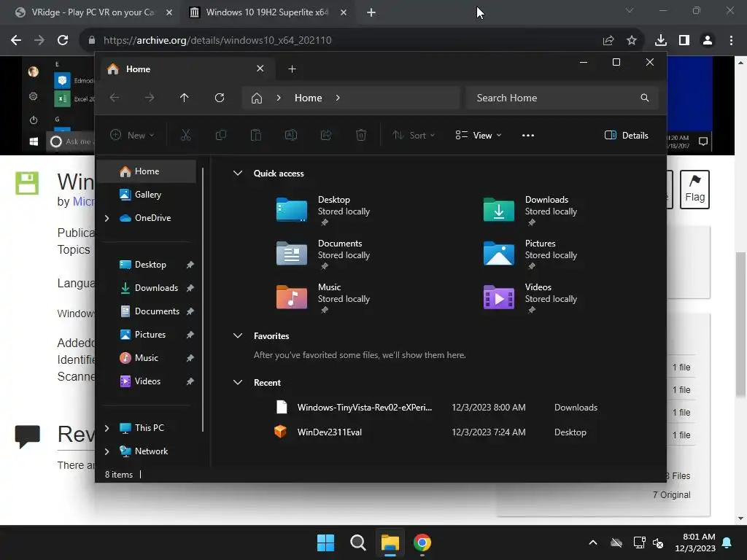Open notifications bell on taskbar
Viewport: 747px width, 560px height.
[x=727, y=542]
